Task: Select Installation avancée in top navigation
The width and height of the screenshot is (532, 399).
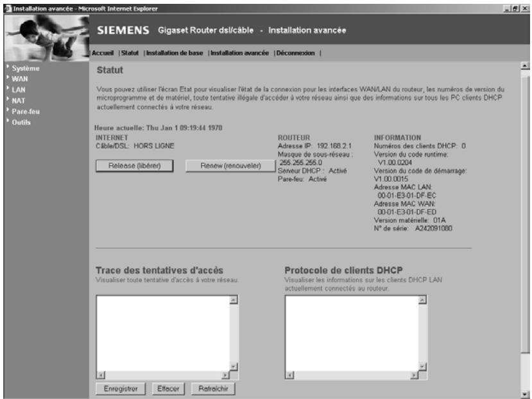Action: pyautogui.click(x=239, y=53)
